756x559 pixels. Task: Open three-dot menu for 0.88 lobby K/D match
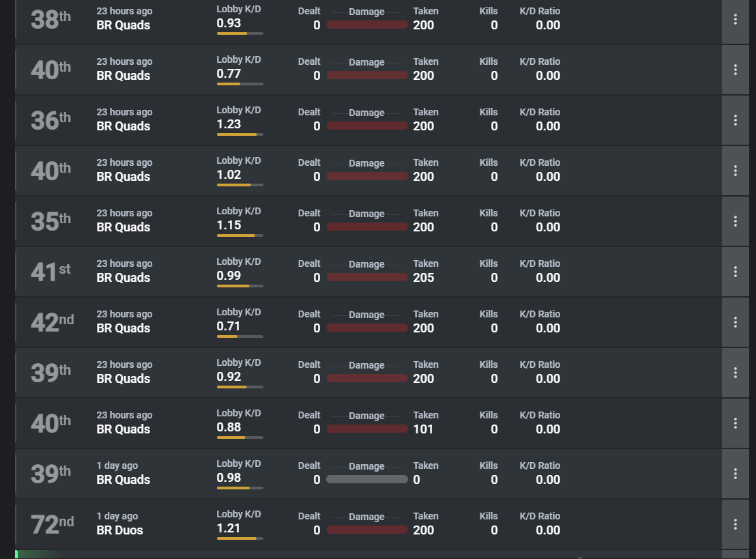(x=735, y=423)
